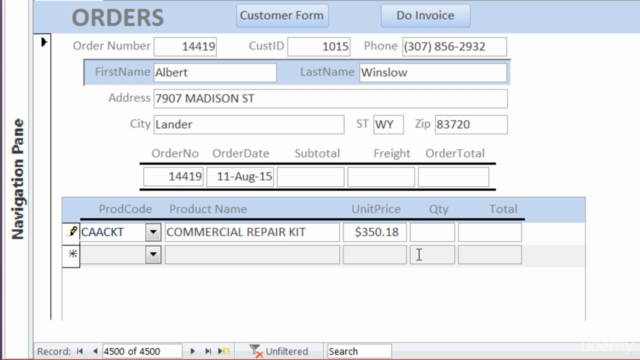Image resolution: width=640 pixels, height=360 pixels.
Task: Select the new row asterisk selector
Action: point(71,255)
